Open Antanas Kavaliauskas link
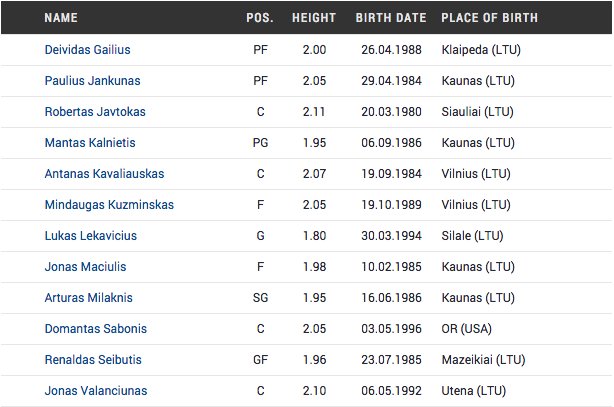 [x=105, y=174]
